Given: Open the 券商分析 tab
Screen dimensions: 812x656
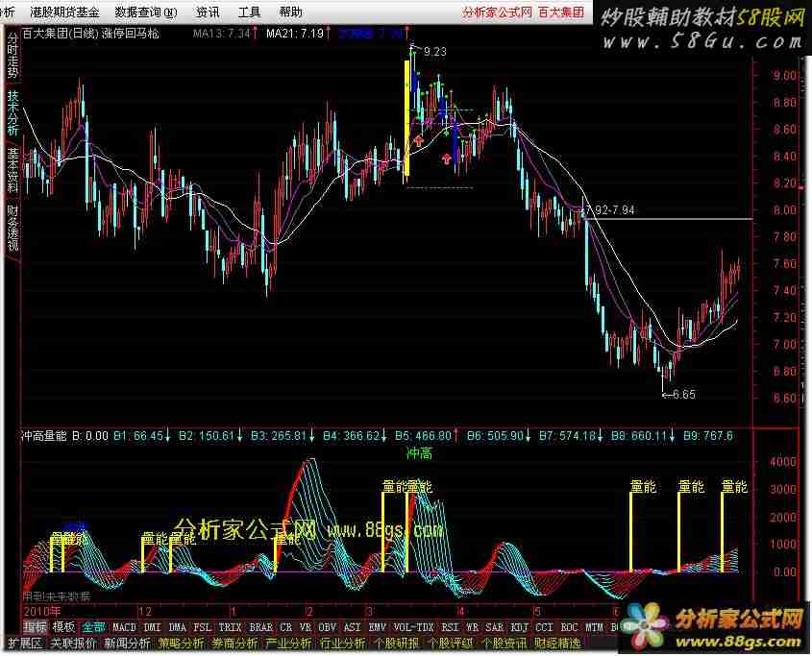Looking at the screenshot, I should (234, 644).
